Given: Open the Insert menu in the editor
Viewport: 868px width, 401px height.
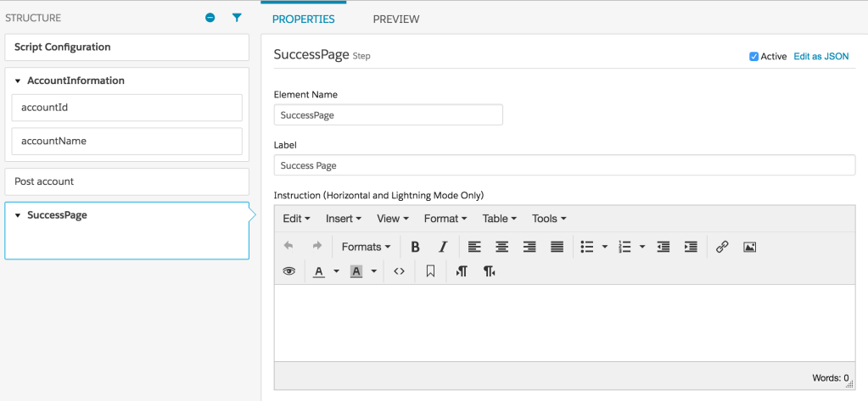Looking at the screenshot, I should tap(343, 219).
